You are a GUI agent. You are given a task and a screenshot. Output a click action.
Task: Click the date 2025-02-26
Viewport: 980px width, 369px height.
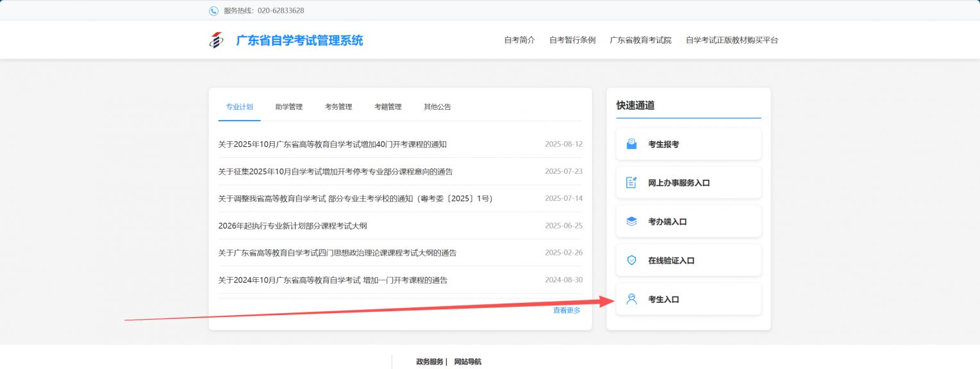click(564, 253)
